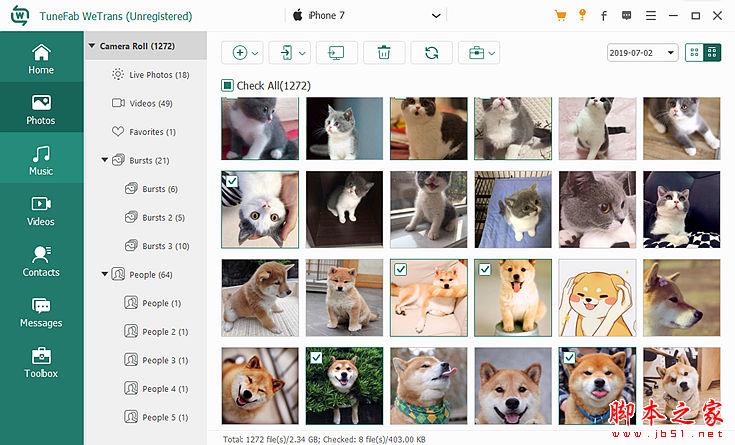Screen dimensions: 735x445
Task: Uncheck the upside-down cat photo checkbox
Action: coord(232,181)
